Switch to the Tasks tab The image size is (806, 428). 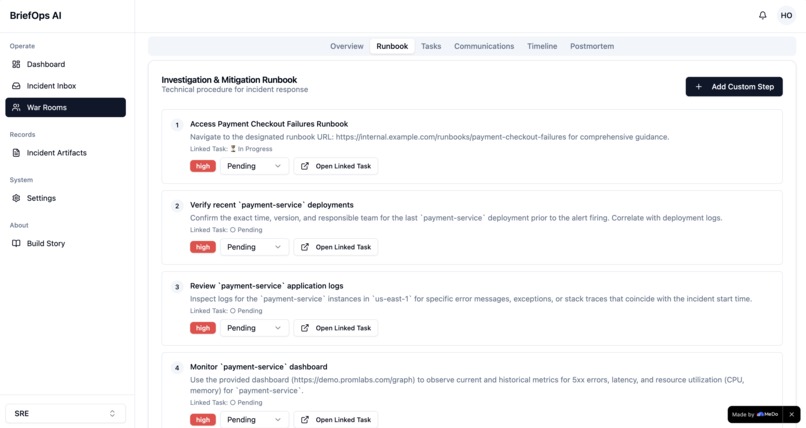click(x=431, y=46)
